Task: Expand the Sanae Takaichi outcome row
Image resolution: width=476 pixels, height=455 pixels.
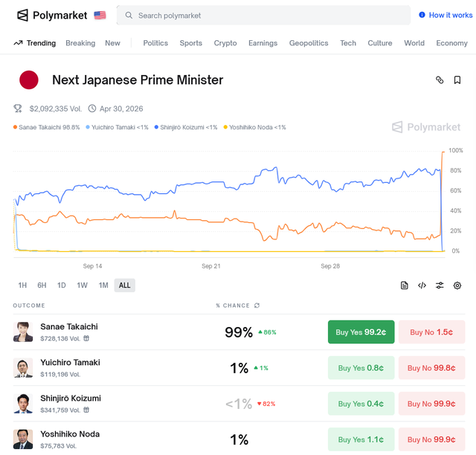Action: (x=112, y=332)
